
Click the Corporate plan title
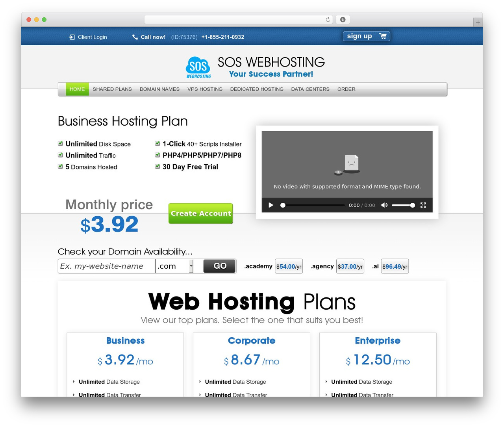(252, 341)
